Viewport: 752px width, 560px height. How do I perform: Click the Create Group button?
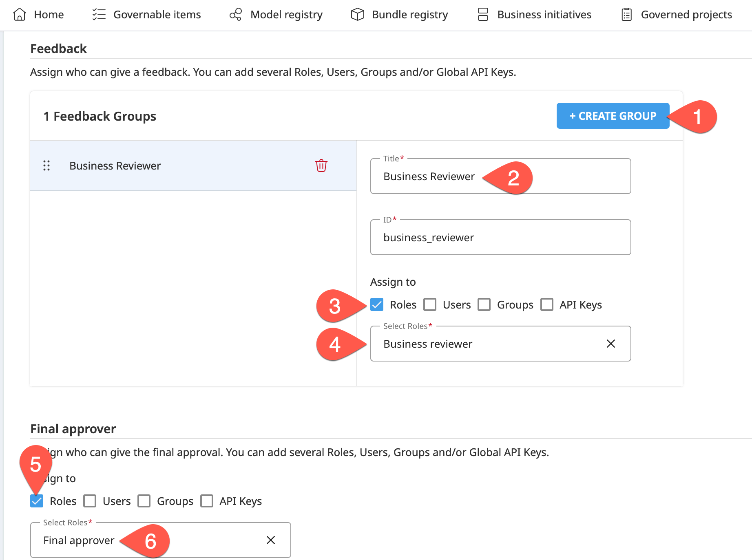pos(613,116)
